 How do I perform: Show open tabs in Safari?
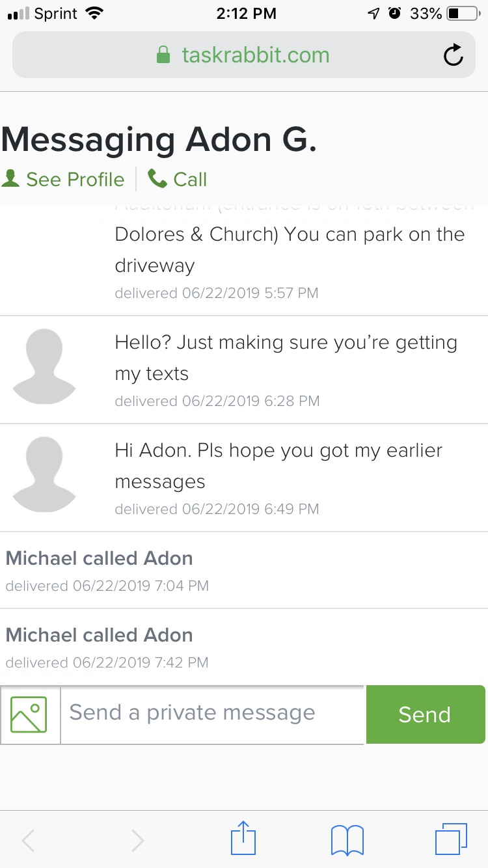(x=450, y=839)
